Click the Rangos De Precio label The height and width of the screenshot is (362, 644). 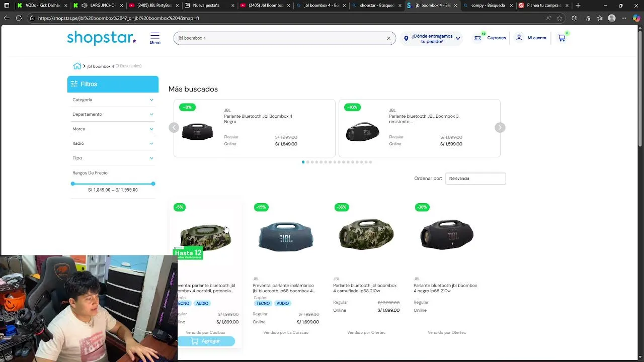coord(90,173)
